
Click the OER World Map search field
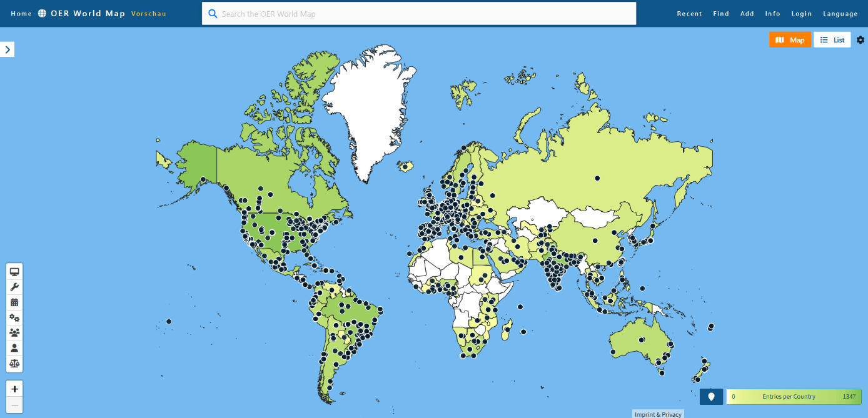click(419, 13)
